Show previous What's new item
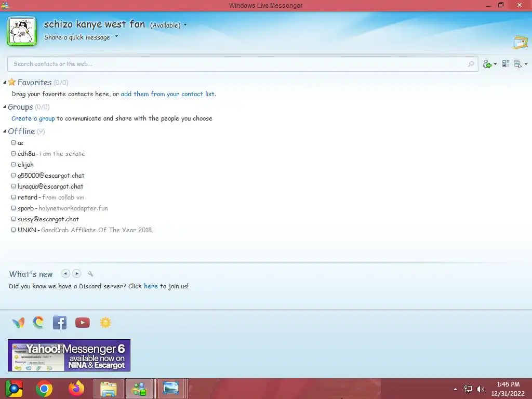The height and width of the screenshot is (399, 532). [65, 273]
